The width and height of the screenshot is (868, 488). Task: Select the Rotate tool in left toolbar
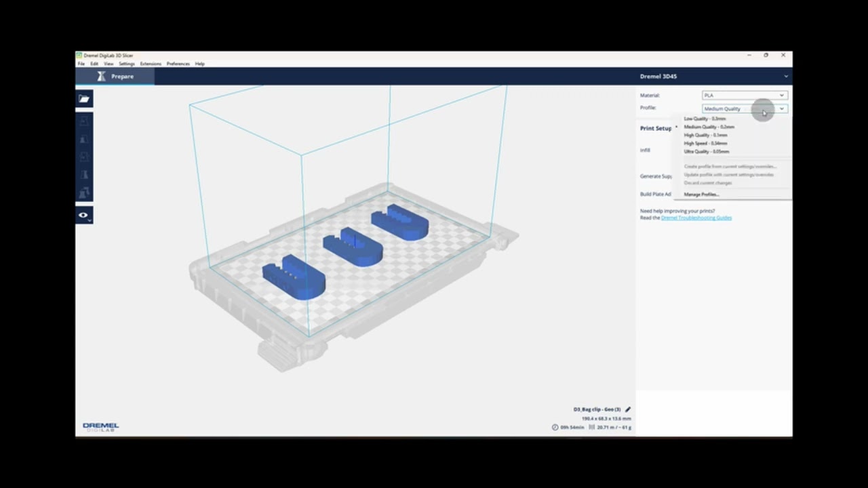pyautogui.click(x=84, y=157)
